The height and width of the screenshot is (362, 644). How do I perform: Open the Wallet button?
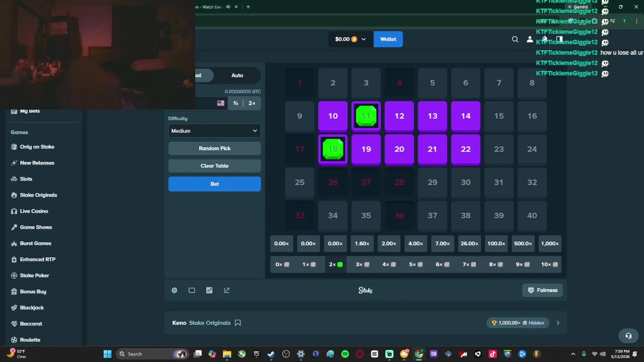(388, 39)
